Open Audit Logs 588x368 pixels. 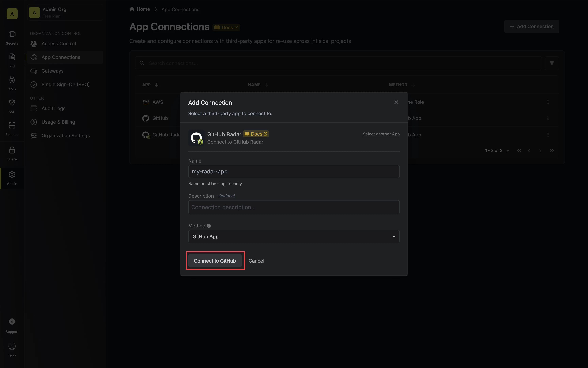tap(65, 108)
